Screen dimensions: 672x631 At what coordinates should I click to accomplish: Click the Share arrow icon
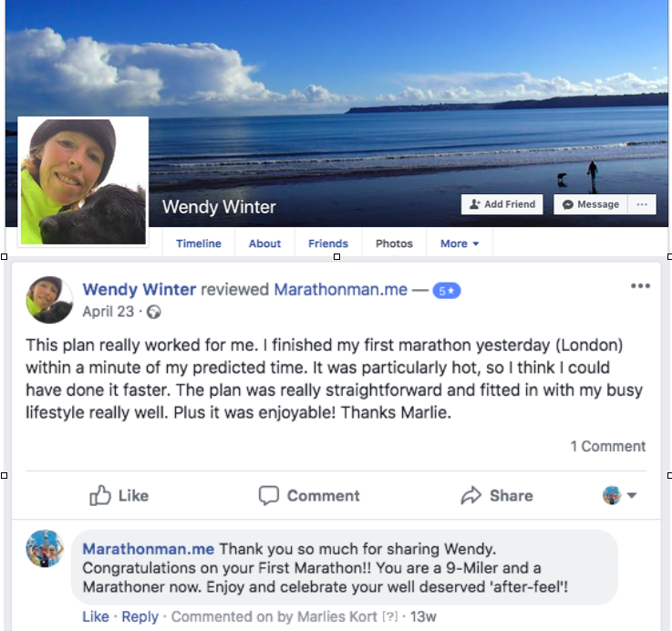point(471,495)
